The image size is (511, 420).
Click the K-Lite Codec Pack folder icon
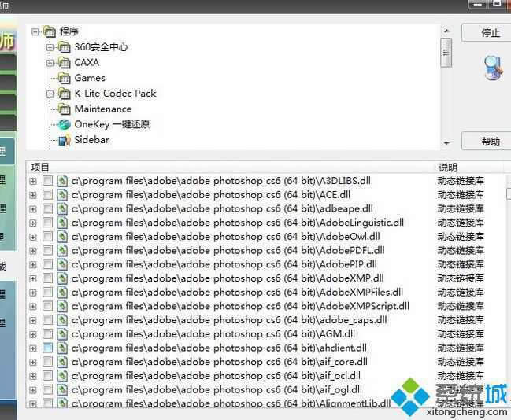(65, 94)
